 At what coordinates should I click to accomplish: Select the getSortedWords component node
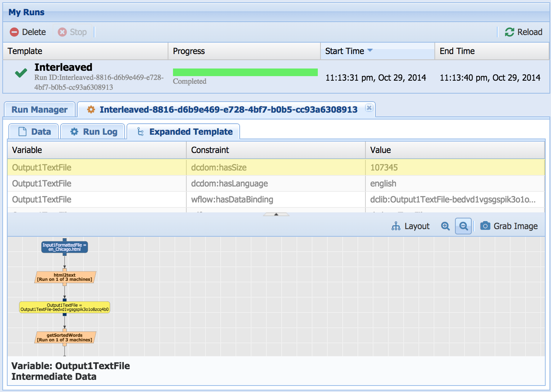pyautogui.click(x=65, y=338)
